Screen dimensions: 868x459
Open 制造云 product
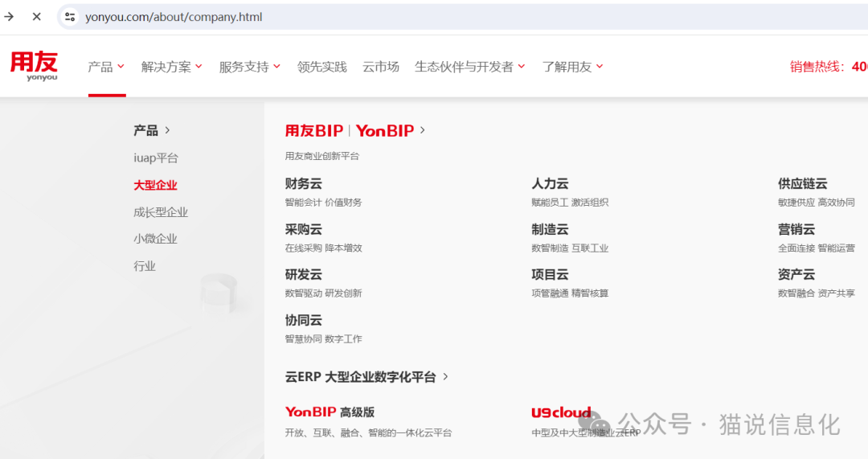pos(550,229)
